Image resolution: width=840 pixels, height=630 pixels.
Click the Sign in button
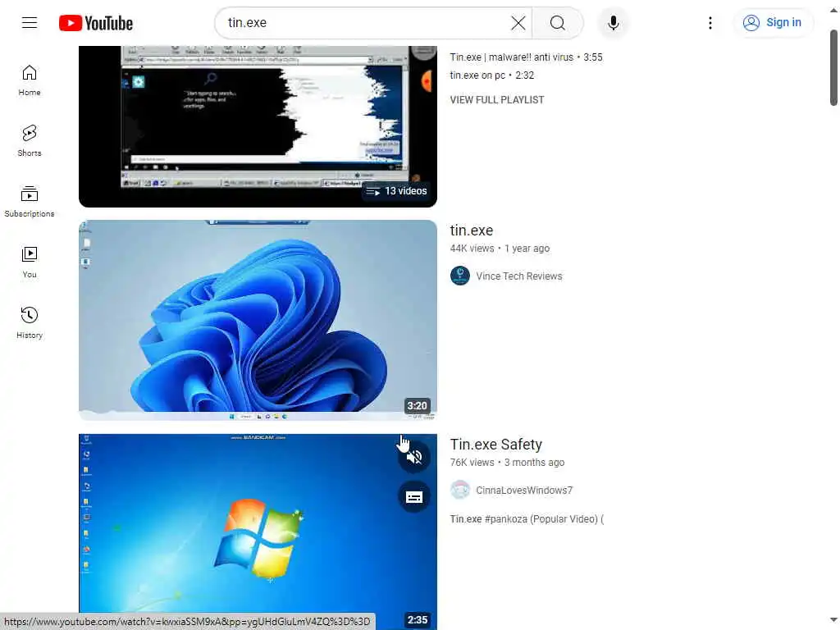(x=773, y=22)
